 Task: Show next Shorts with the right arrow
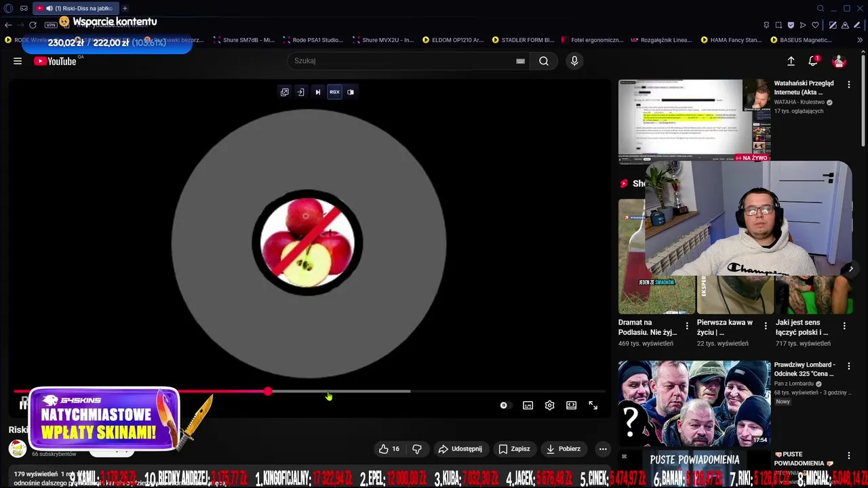[850, 269]
